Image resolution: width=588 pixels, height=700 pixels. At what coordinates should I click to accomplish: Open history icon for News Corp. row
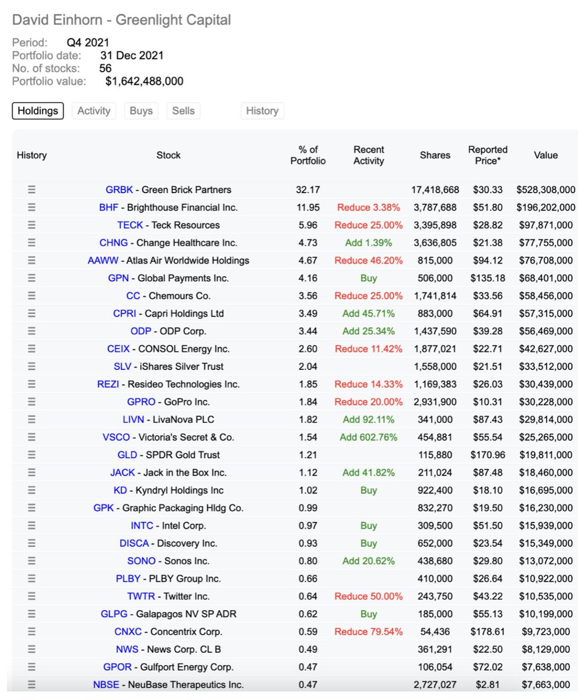(x=32, y=649)
